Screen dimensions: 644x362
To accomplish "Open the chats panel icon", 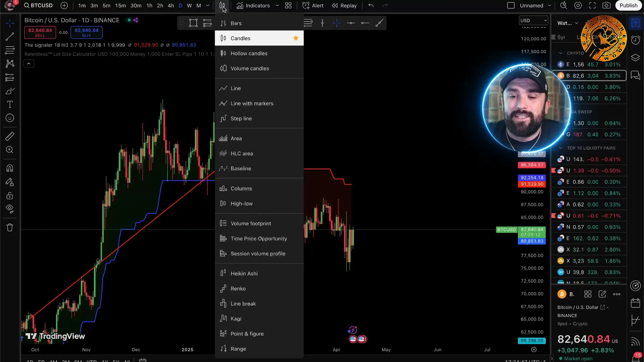I will tap(635, 75).
